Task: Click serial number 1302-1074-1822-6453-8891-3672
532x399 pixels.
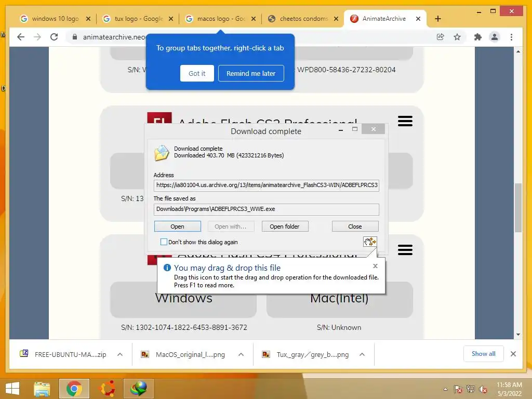Action: [x=191, y=327]
